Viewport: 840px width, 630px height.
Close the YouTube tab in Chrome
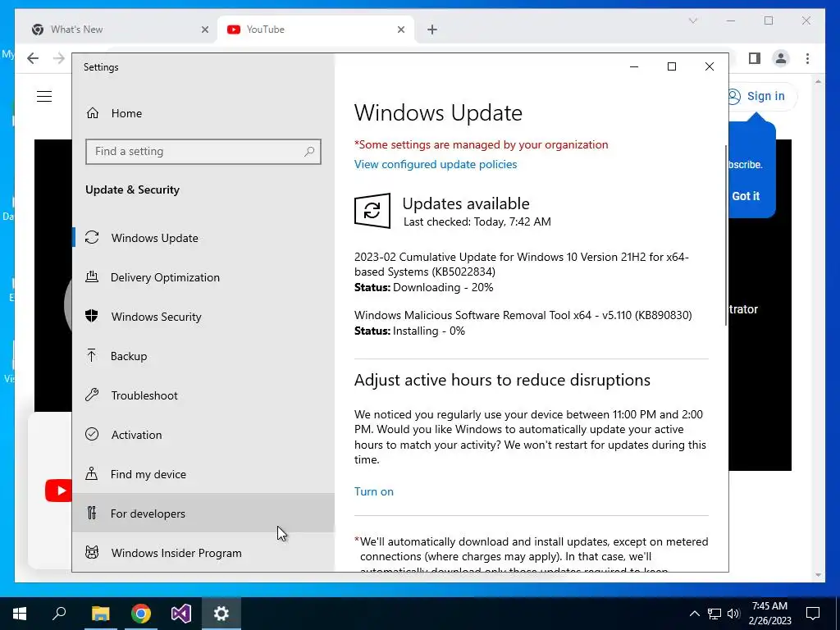pos(400,30)
